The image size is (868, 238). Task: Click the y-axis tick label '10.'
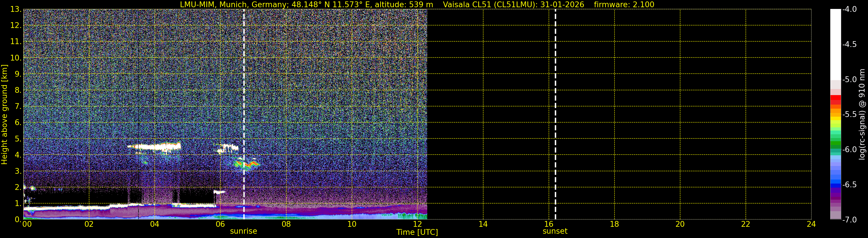point(16,58)
